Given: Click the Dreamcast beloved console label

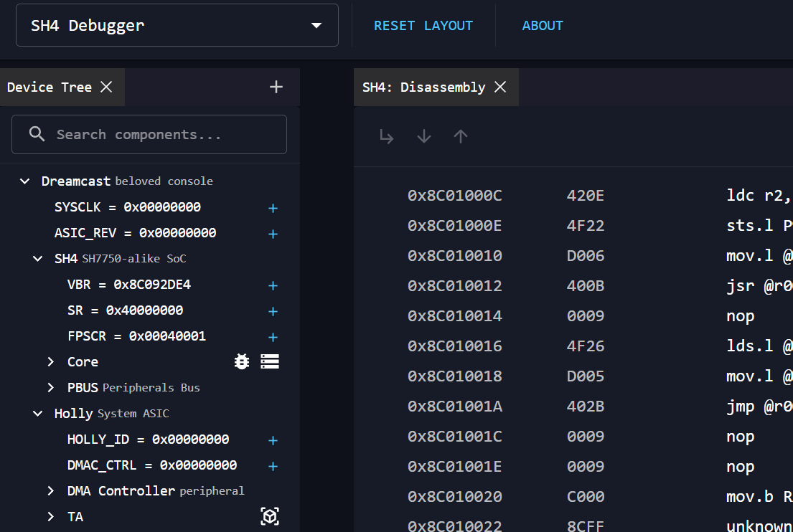Looking at the screenshot, I should click(x=127, y=181).
